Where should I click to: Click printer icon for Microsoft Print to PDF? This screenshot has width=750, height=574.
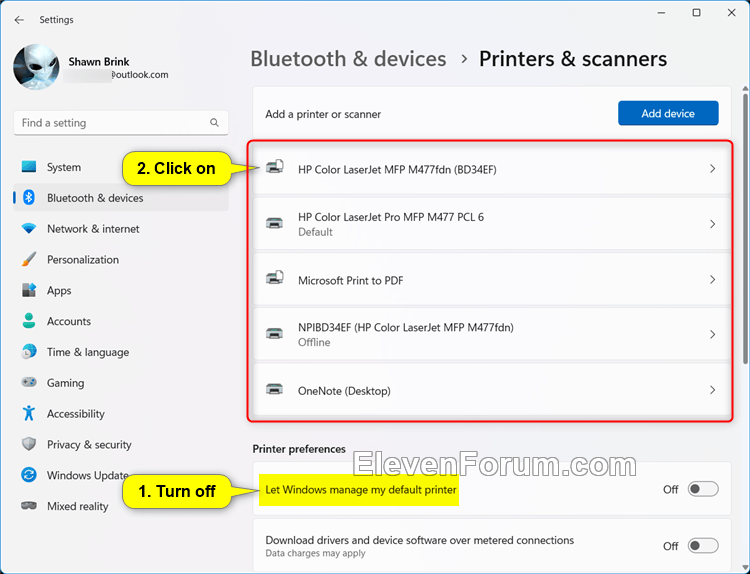(275, 278)
